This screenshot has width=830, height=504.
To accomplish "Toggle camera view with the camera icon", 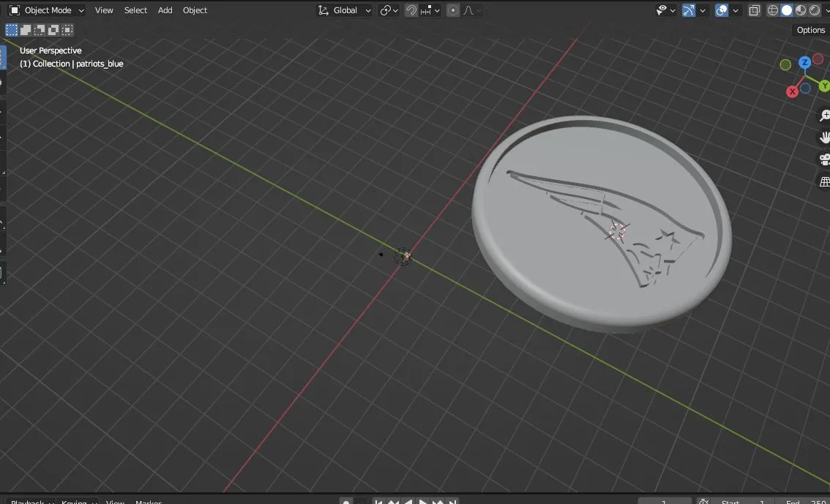I will click(824, 159).
